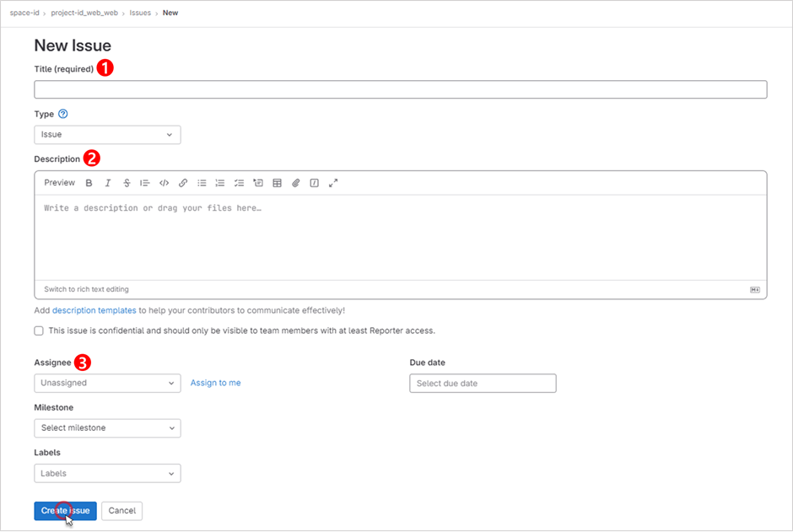Click Switch to rich text editing
Image resolution: width=793 pixels, height=532 pixels.
pos(86,289)
